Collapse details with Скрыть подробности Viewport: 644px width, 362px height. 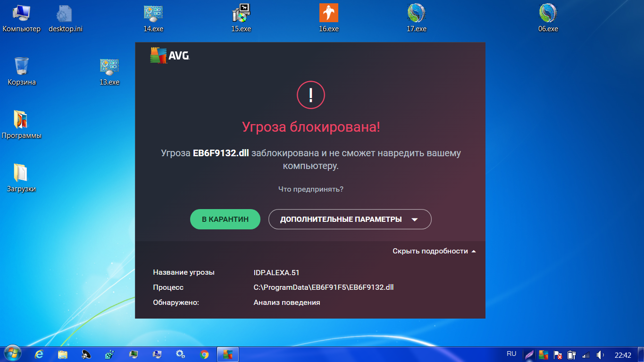click(x=434, y=251)
